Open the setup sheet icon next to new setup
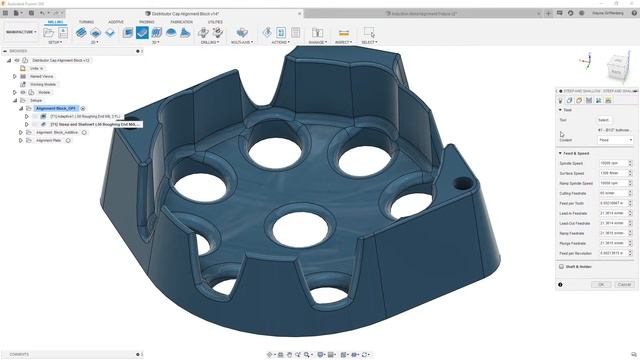This screenshot has height=360, width=640. 63,32
